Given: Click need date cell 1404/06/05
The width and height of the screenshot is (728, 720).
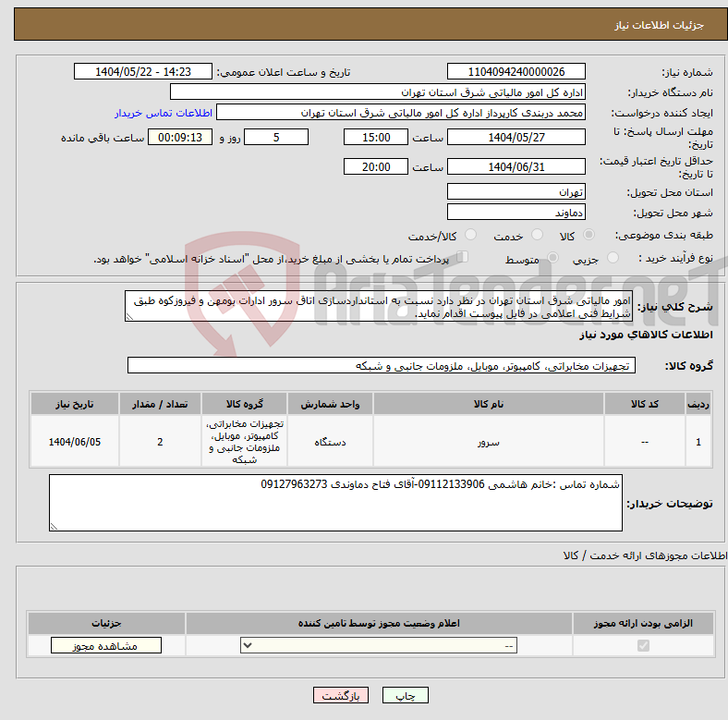Looking at the screenshot, I should [x=75, y=442].
